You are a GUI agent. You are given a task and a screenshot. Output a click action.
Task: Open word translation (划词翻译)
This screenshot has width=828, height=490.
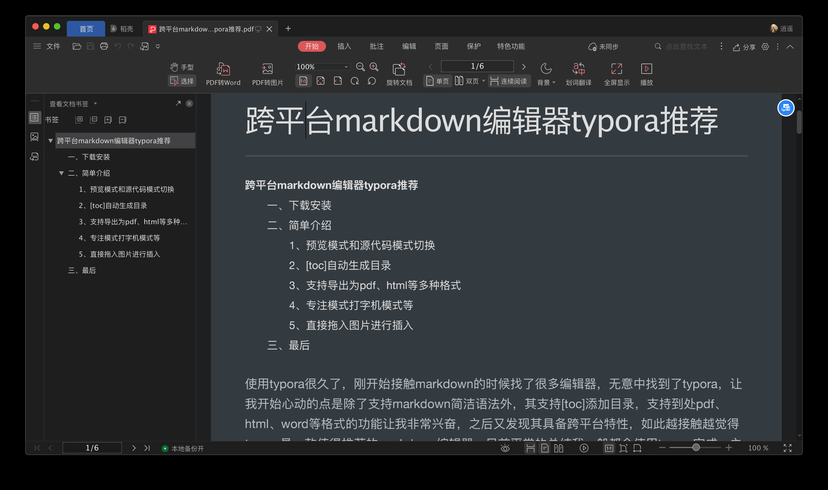pyautogui.click(x=578, y=74)
